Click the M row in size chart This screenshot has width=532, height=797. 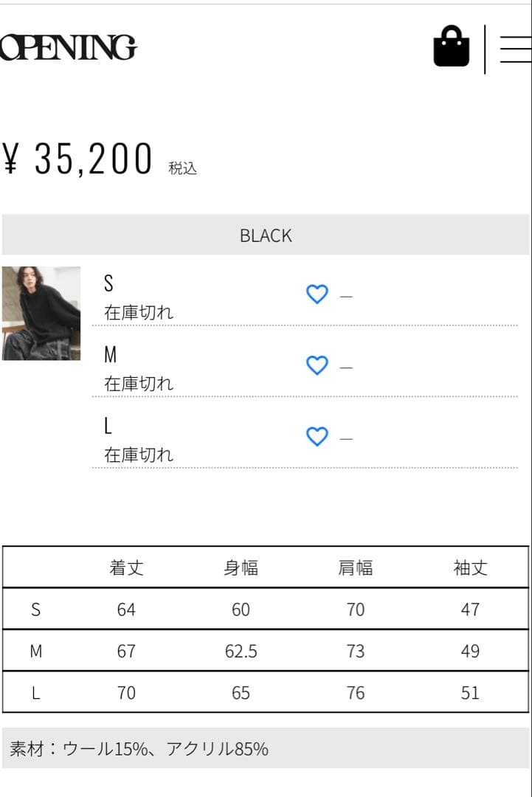pyautogui.click(x=36, y=651)
